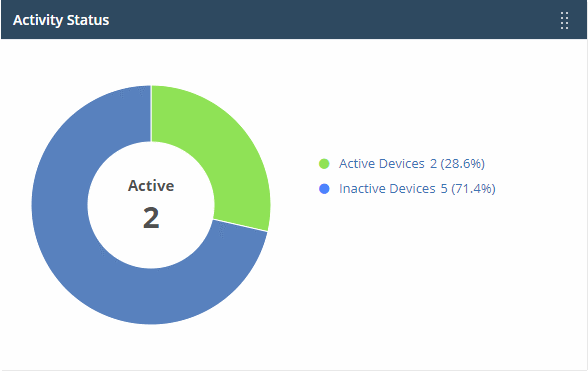
Task: Click the white divider line atop the donut
Action: pyautogui.click(x=151, y=114)
